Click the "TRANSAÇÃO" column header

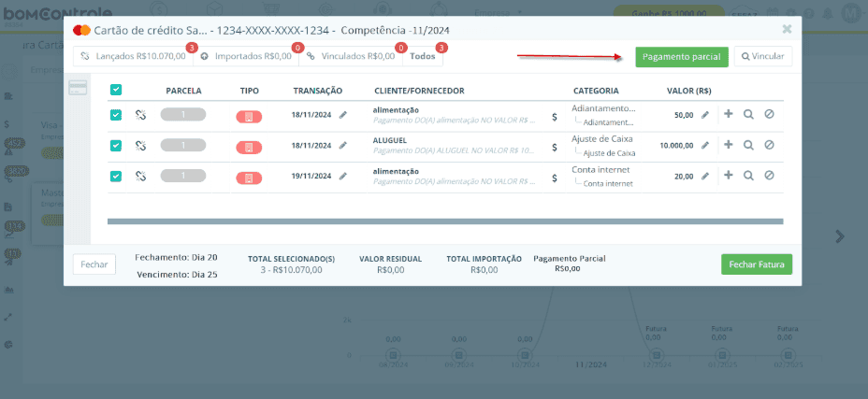318,91
